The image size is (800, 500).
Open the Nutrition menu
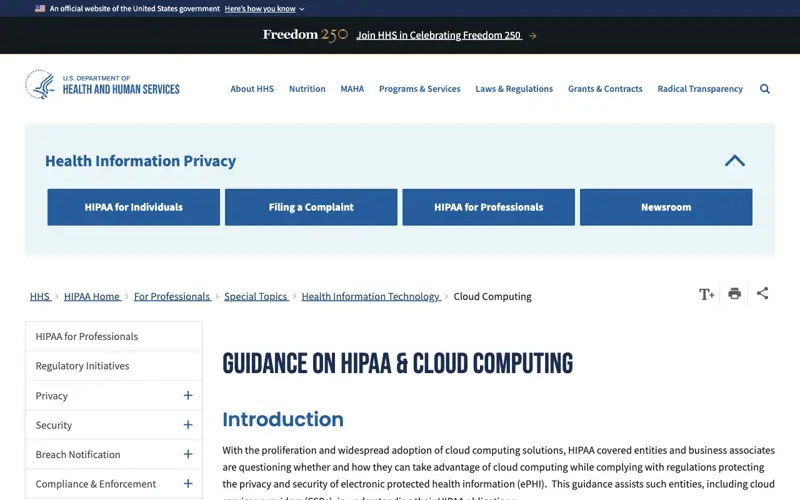tap(307, 89)
